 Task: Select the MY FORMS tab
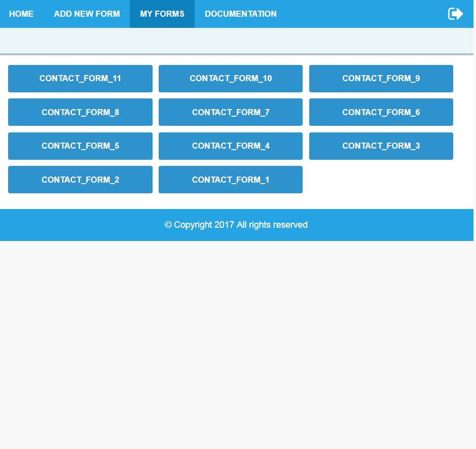[x=162, y=14]
